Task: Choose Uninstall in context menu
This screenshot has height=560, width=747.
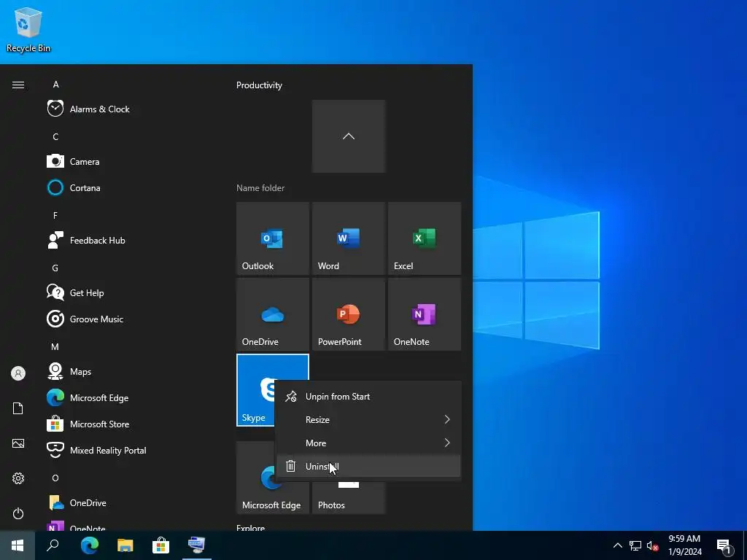Action: [x=368, y=466]
